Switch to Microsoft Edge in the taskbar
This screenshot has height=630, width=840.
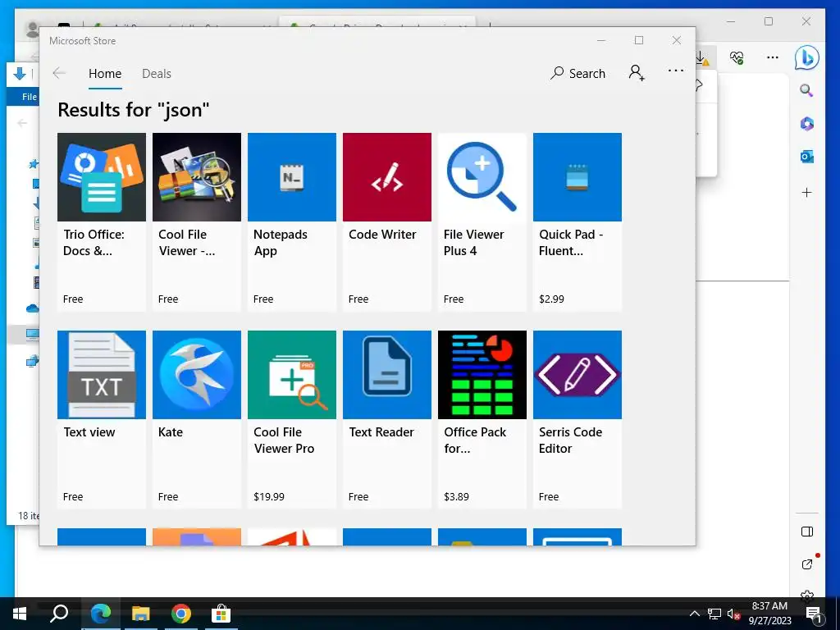click(101, 614)
